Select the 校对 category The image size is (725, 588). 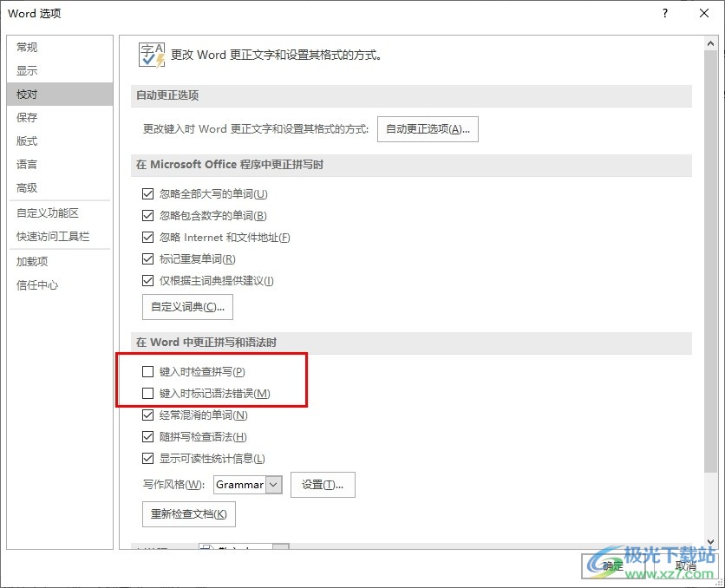pyautogui.click(x=60, y=95)
